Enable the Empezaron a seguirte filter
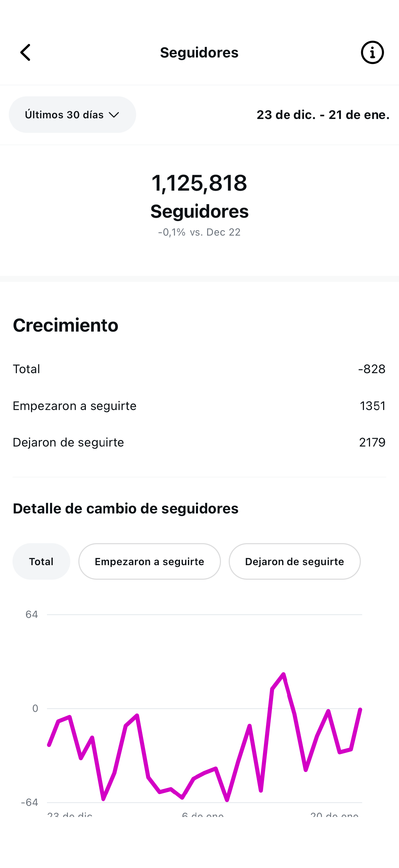The width and height of the screenshot is (399, 868). [x=149, y=561]
